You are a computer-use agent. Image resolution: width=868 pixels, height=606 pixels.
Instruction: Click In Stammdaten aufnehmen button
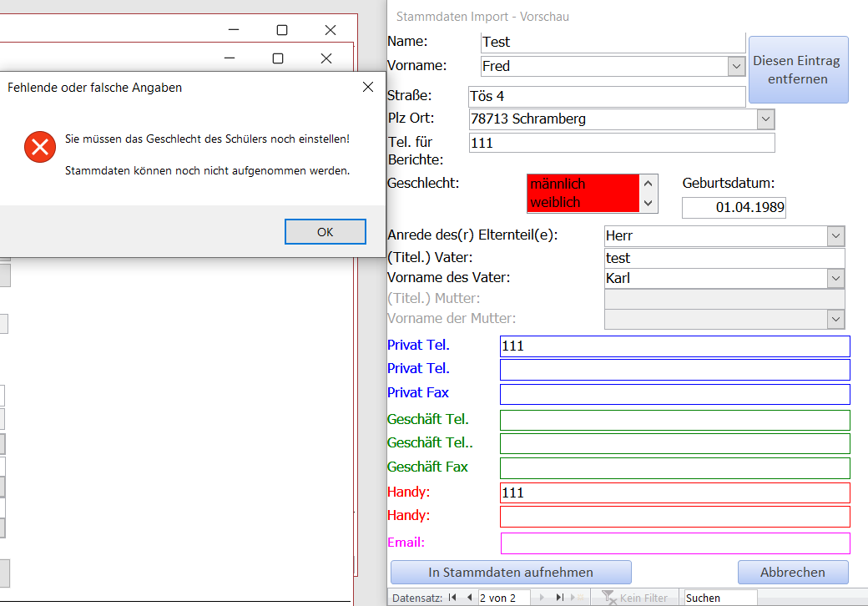pyautogui.click(x=511, y=573)
